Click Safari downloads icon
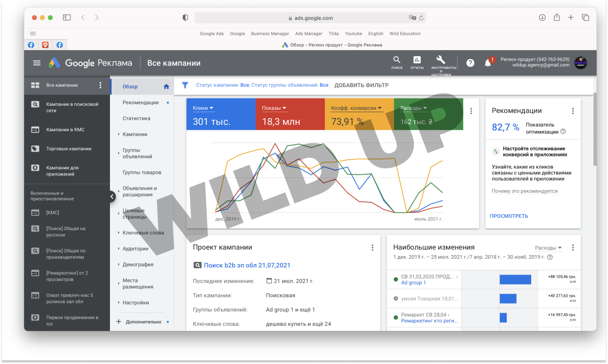Image resolution: width=608 pixels, height=364 pixels. point(542,17)
